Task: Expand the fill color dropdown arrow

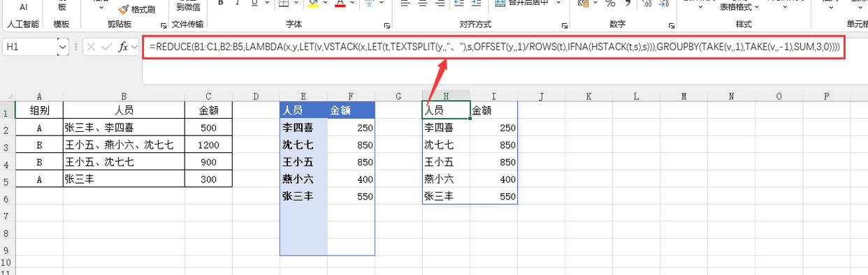Action: pyautogui.click(x=325, y=3)
